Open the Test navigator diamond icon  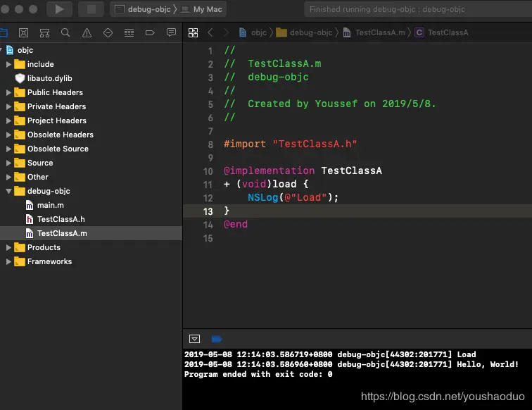point(108,33)
